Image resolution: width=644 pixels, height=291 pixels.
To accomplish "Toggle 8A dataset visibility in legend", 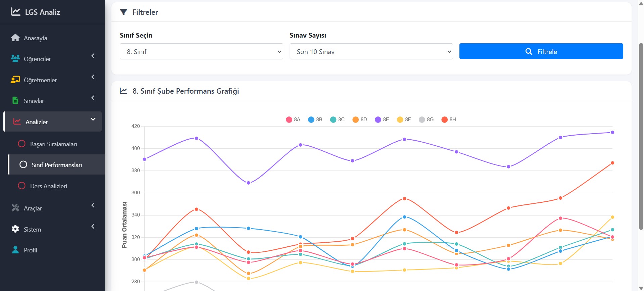I will [x=293, y=119].
